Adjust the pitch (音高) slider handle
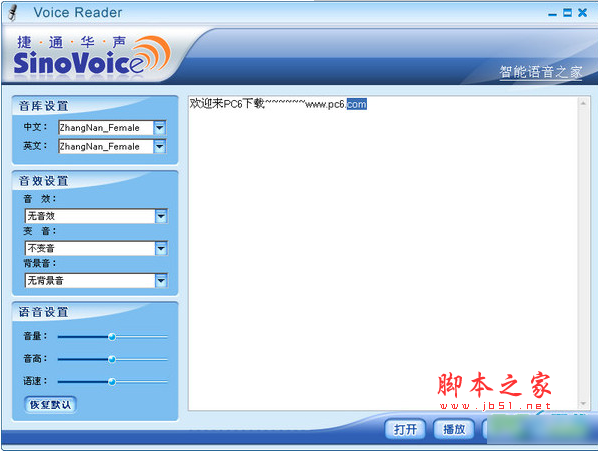 pyautogui.click(x=112, y=359)
